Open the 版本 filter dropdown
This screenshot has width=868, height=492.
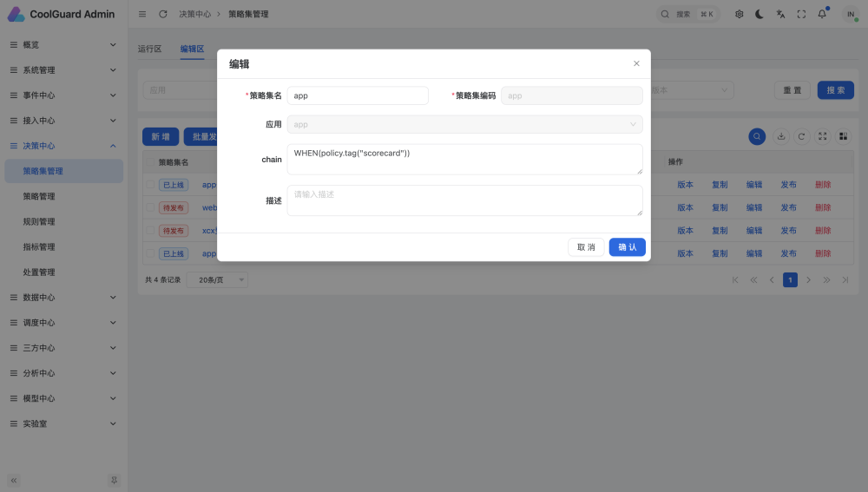692,90
